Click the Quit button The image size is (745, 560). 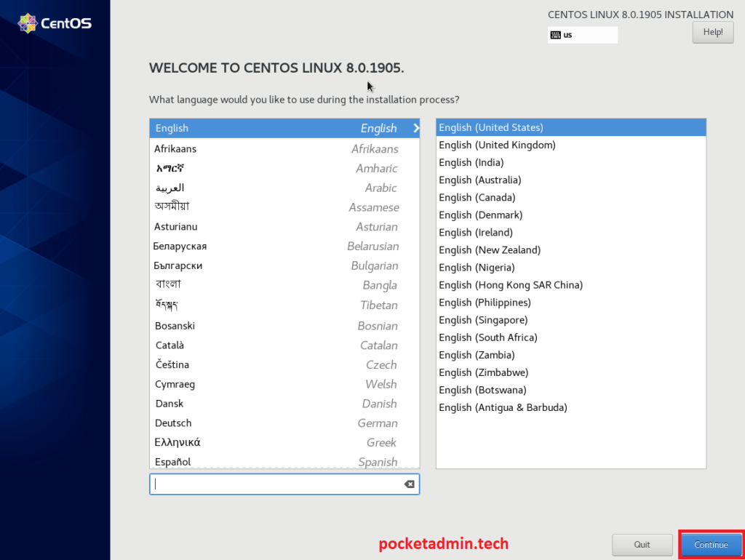tap(642, 544)
